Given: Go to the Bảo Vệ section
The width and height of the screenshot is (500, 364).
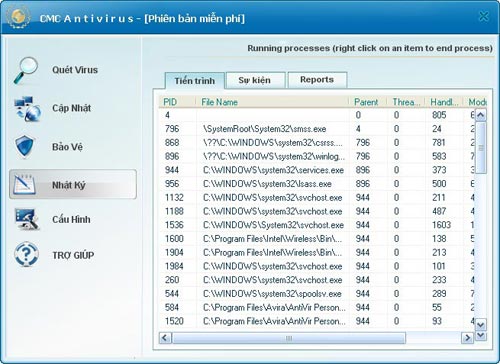Looking at the screenshot, I should [x=67, y=147].
